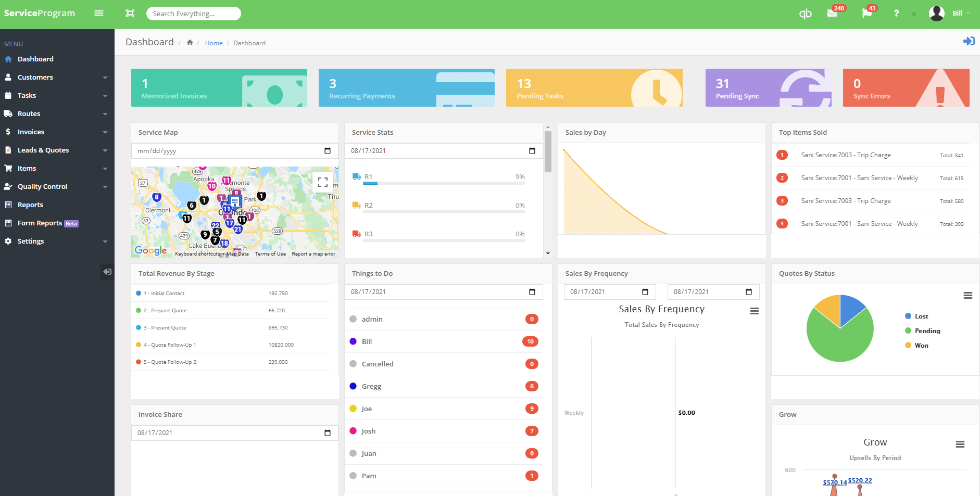Select Gregg in the Things to Do list
Screen dimensions: 980x496
pyautogui.click(x=444, y=387)
